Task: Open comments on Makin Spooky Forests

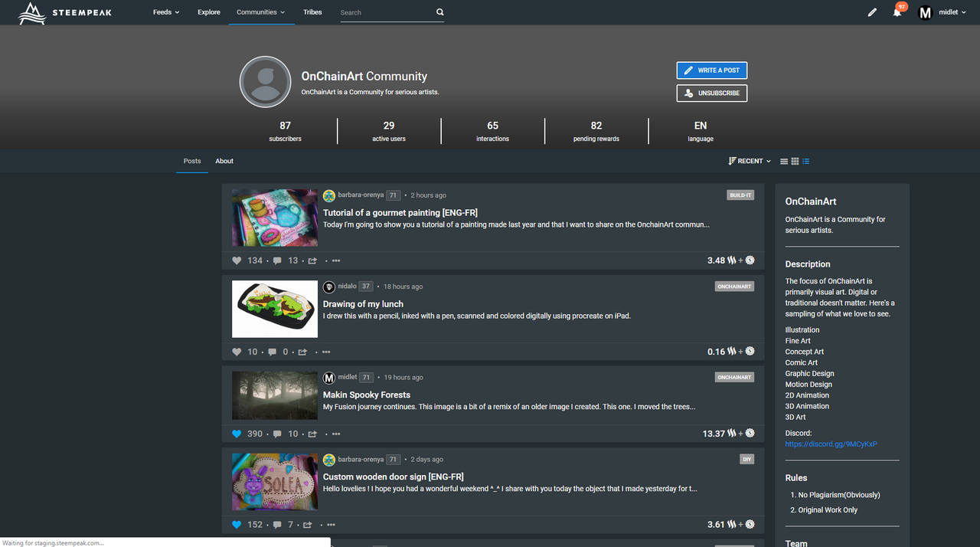Action: click(x=276, y=434)
